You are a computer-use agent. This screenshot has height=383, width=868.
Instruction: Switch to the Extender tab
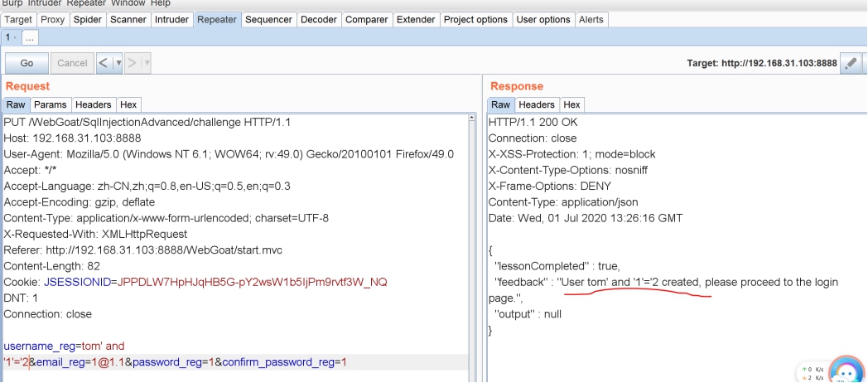coord(416,19)
